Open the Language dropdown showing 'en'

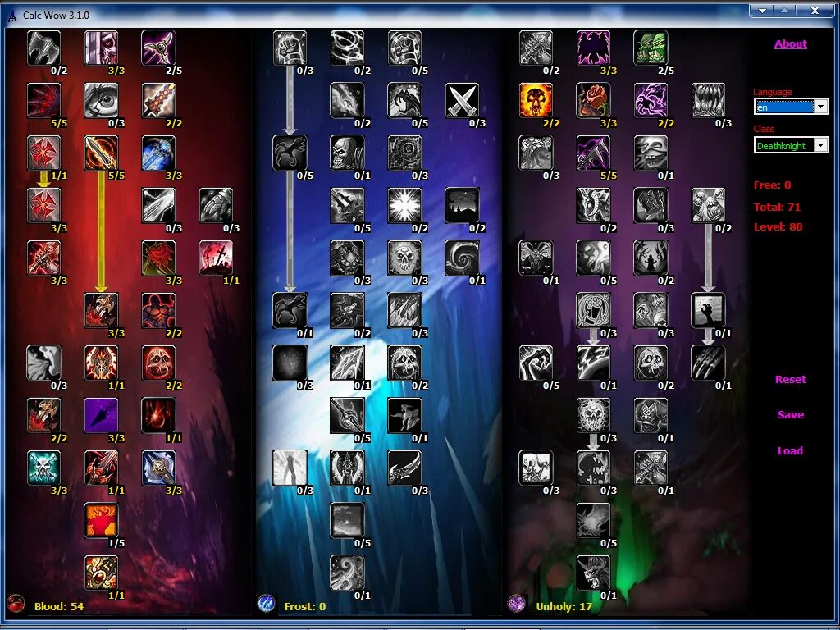point(820,107)
